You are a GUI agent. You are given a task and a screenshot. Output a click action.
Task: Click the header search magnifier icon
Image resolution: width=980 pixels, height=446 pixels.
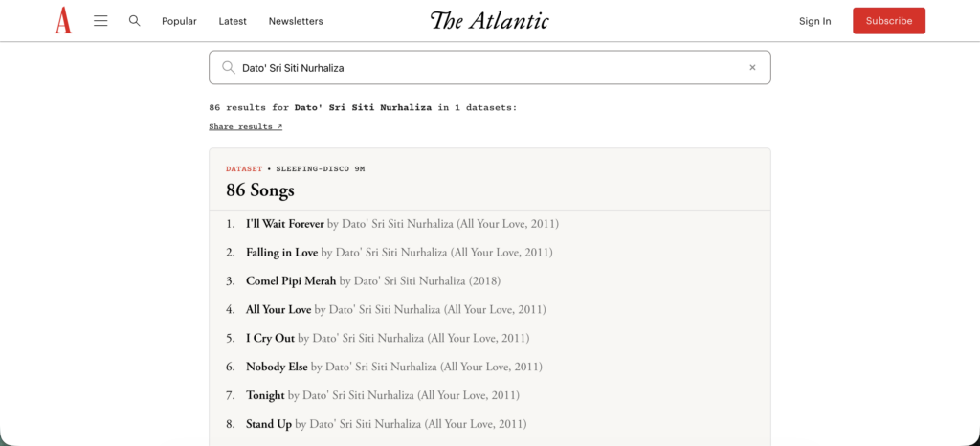click(134, 21)
